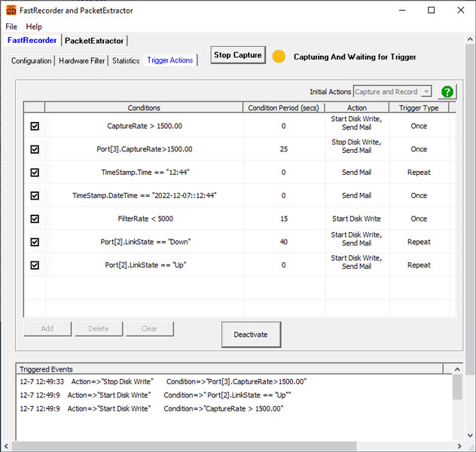
Task: Switch to the PacketExtractor tab
Action: (x=94, y=41)
